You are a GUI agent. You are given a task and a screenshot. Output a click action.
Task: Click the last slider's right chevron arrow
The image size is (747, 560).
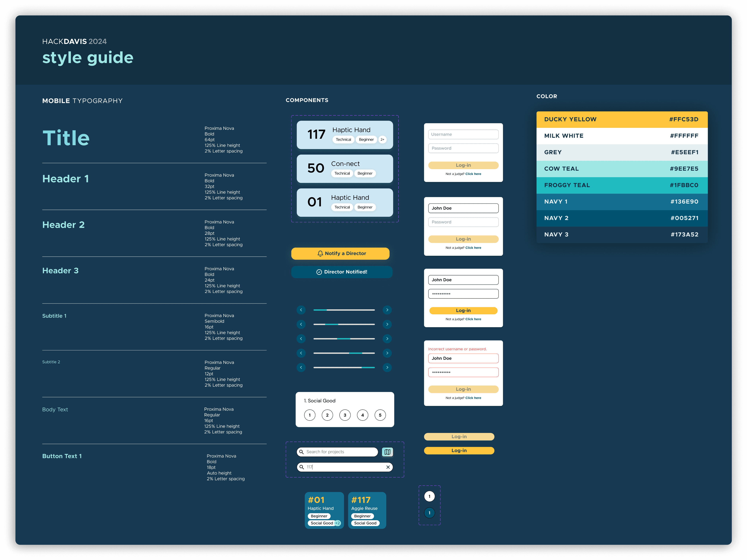tap(387, 367)
